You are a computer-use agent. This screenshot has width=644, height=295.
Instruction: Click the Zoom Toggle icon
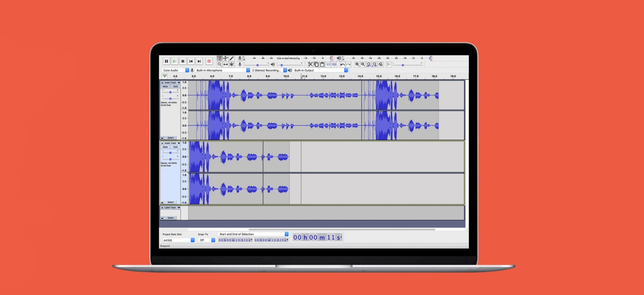380,64
